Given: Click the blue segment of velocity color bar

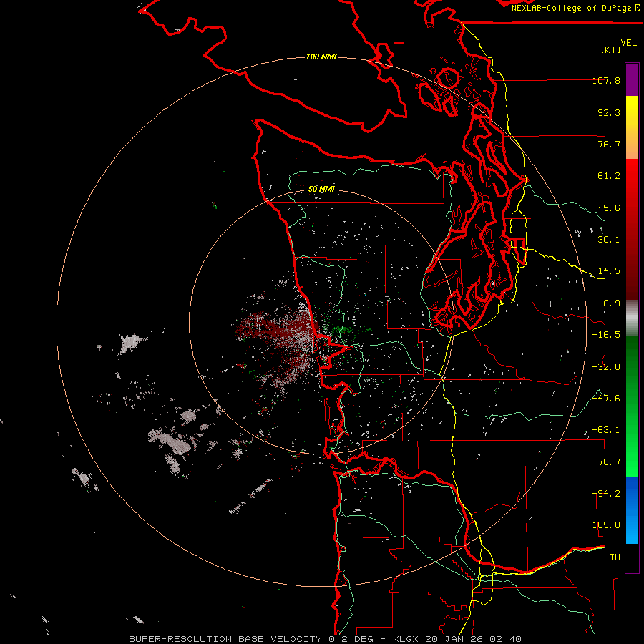Looking at the screenshot, I should (x=632, y=510).
